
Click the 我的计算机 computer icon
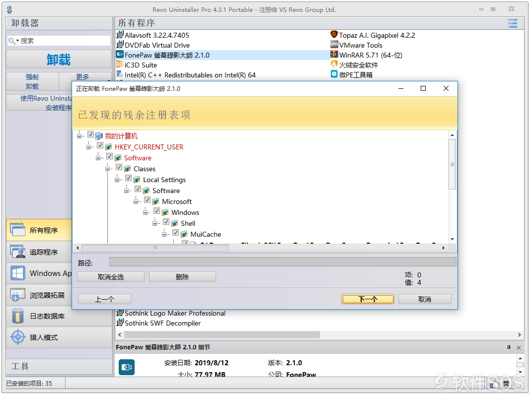click(x=99, y=136)
